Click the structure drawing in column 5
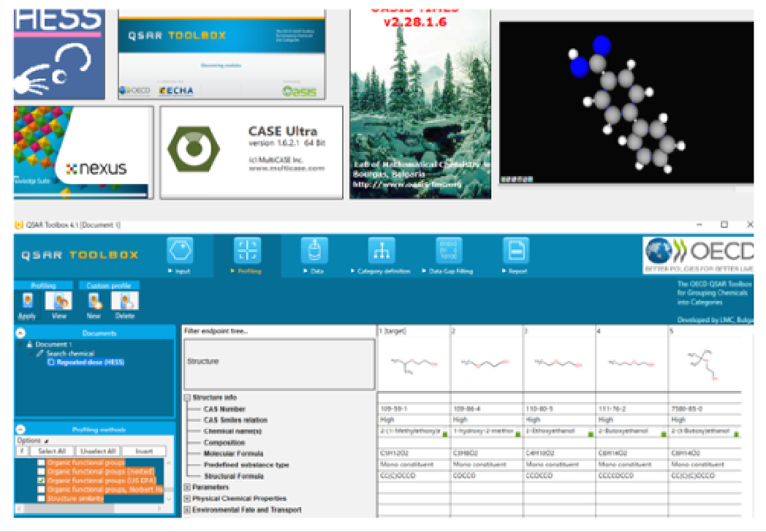766x532 pixels. (x=703, y=364)
